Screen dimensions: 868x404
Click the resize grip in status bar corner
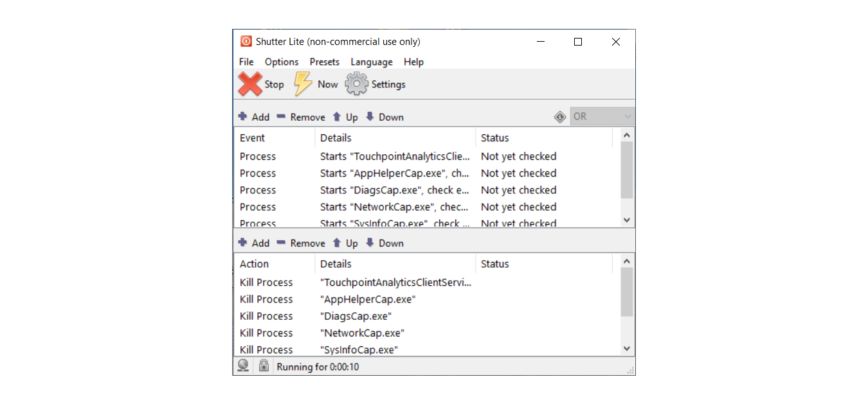631,370
